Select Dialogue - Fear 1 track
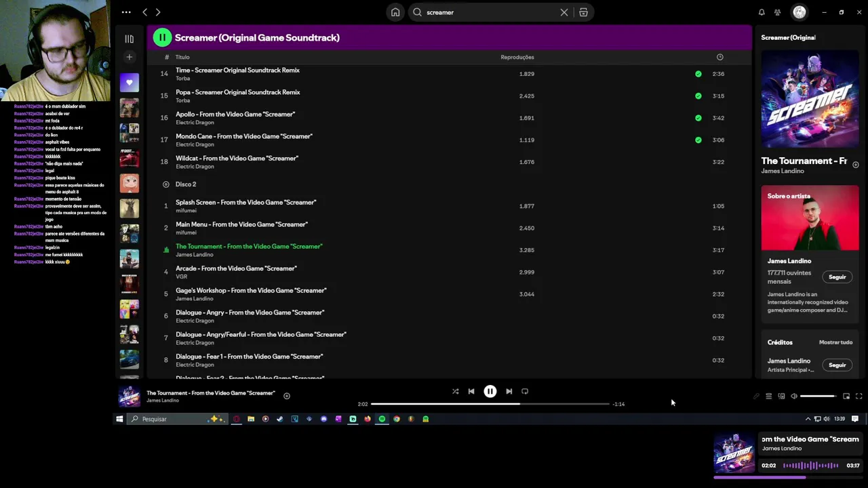 pos(449,360)
